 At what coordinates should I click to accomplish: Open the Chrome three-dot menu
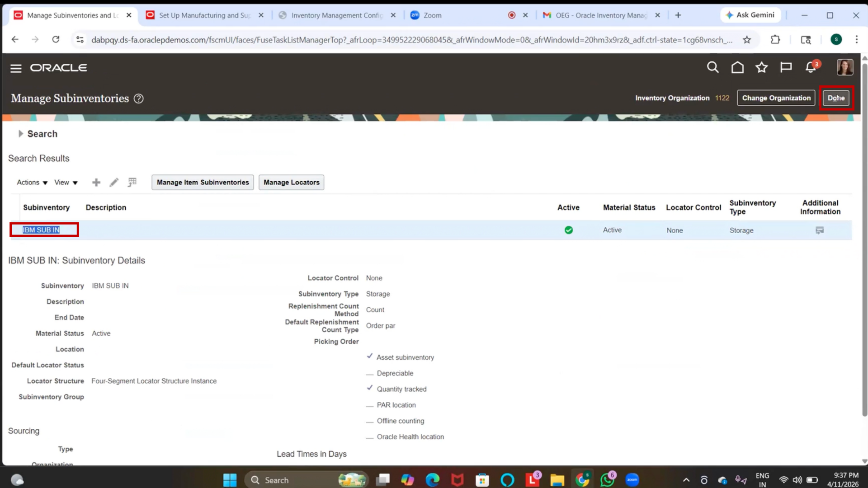tap(856, 40)
